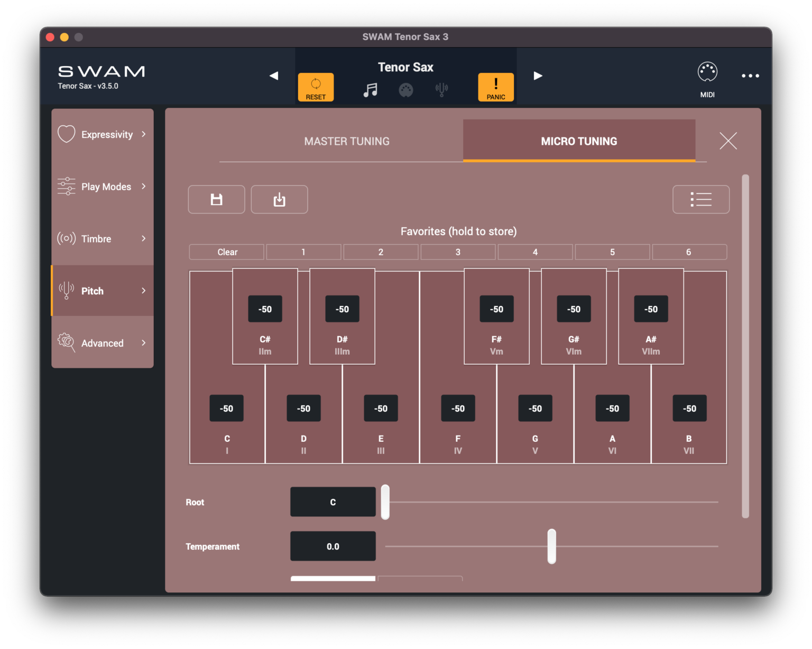Expand the Advanced section
The width and height of the screenshot is (812, 649).
tap(102, 342)
